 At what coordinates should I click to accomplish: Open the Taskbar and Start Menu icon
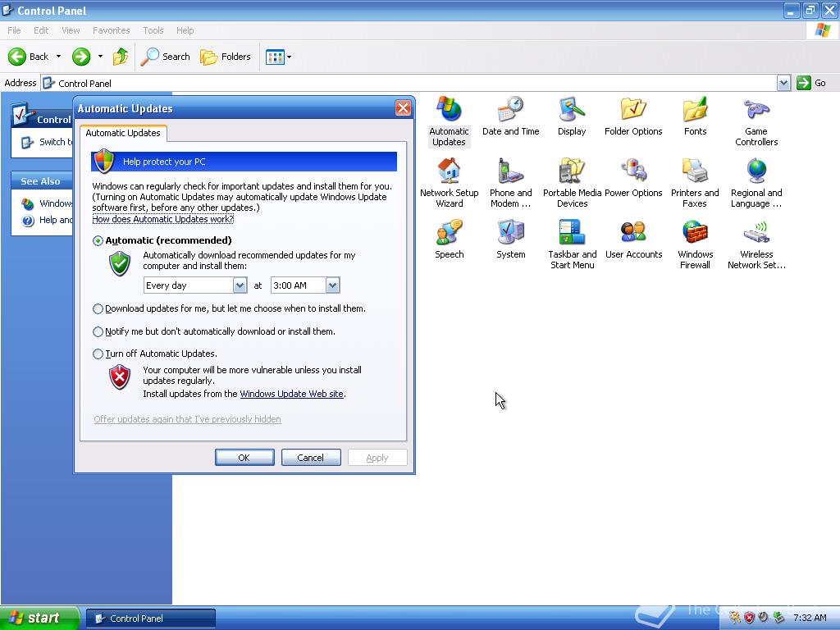click(572, 244)
